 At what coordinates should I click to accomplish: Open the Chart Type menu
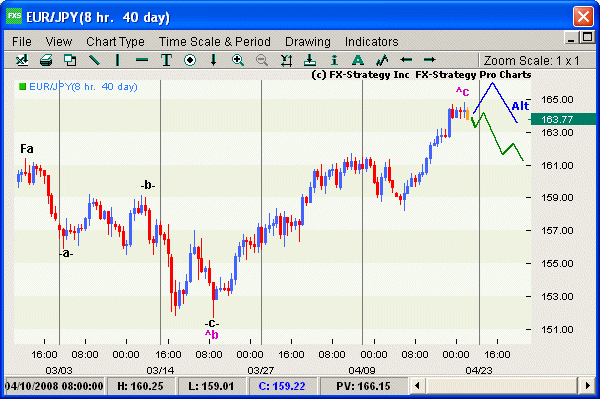tap(115, 41)
